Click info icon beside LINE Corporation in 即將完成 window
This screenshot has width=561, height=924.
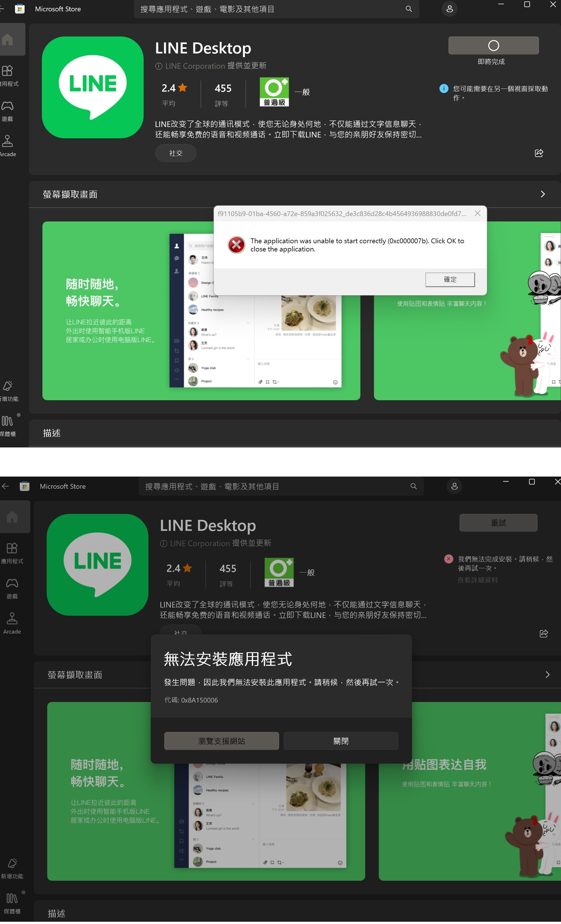pos(159,66)
